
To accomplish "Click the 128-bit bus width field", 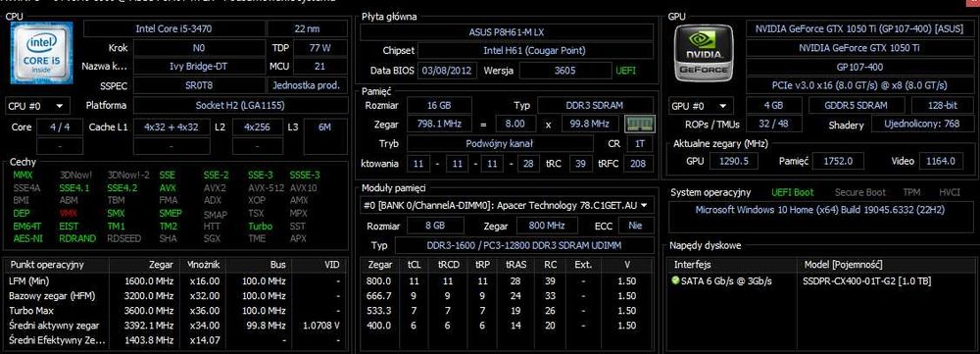I will click(942, 105).
